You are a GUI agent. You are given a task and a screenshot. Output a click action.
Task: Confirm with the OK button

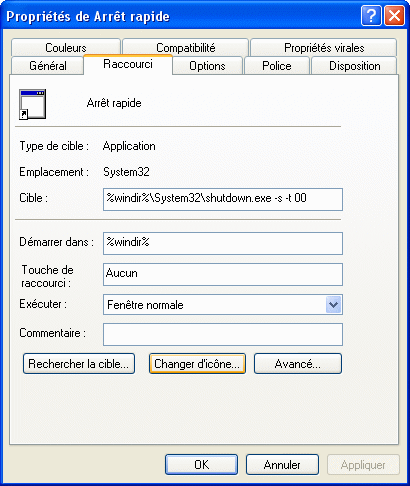[201, 464]
